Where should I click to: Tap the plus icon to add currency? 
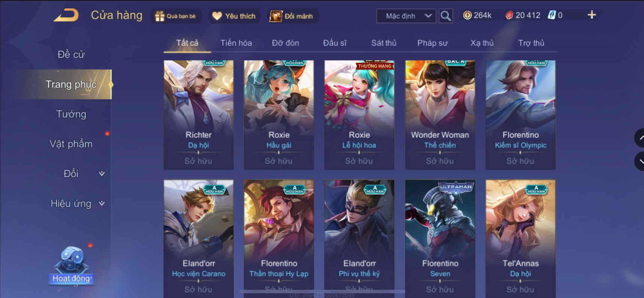pos(591,15)
